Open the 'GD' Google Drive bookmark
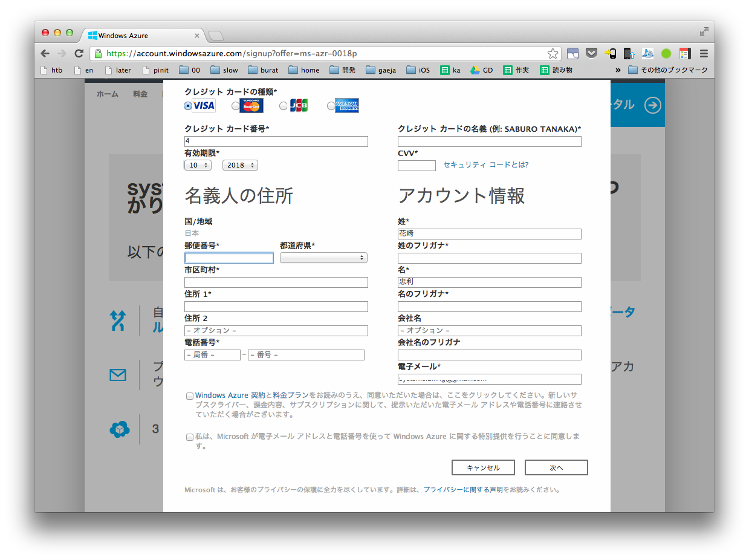This screenshot has width=749, height=560. tap(482, 70)
